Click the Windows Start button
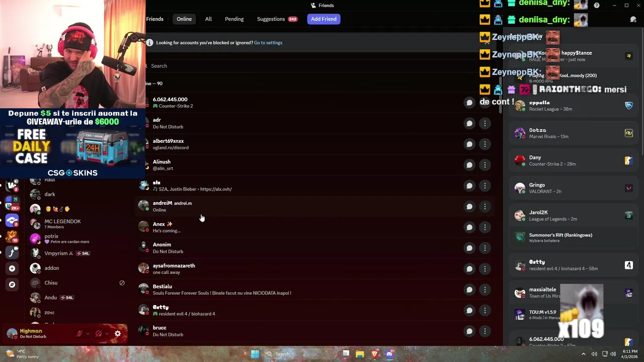644x362 pixels. (255, 354)
